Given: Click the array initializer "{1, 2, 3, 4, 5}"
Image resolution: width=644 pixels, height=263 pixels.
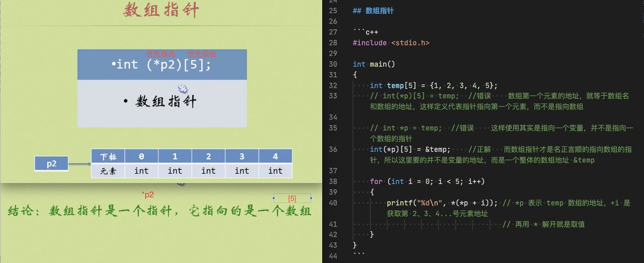Looking at the screenshot, I should click(x=461, y=86).
